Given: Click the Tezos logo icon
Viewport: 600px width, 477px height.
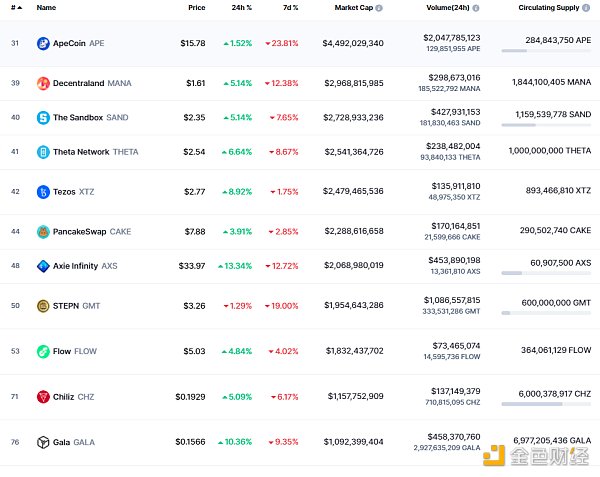Looking at the screenshot, I should (x=43, y=191).
